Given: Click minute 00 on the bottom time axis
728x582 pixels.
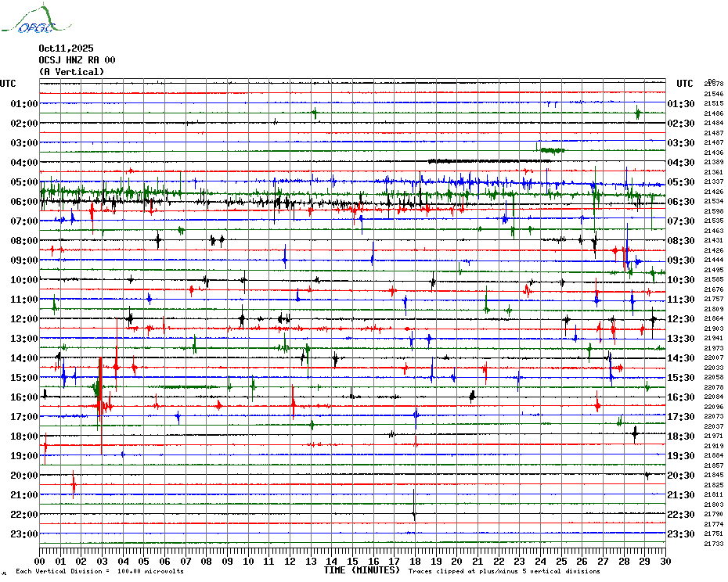Looking at the screenshot, I should 41,561.
